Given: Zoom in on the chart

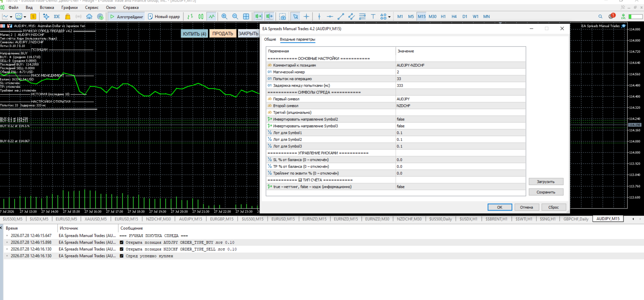Looking at the screenshot, I should pyautogui.click(x=224, y=17).
